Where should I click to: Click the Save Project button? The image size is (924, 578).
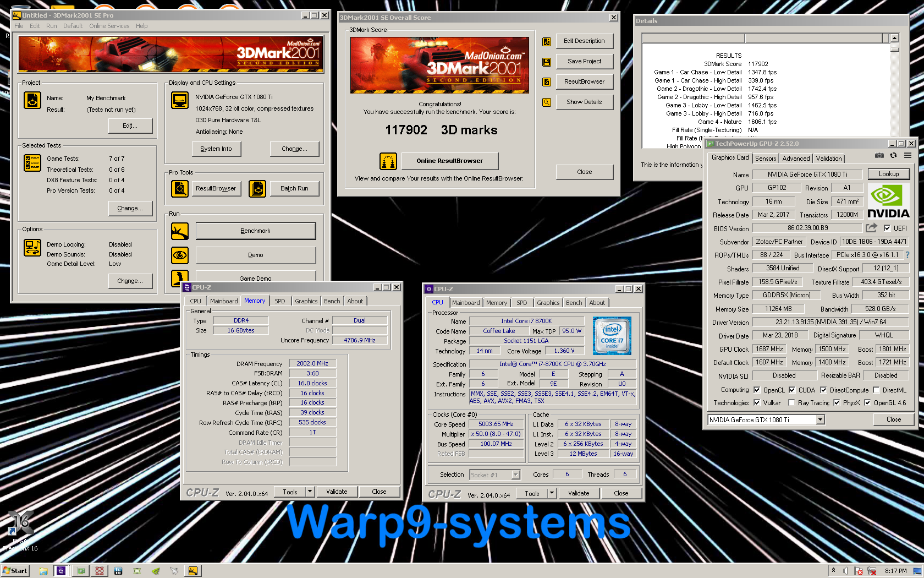[x=584, y=61]
